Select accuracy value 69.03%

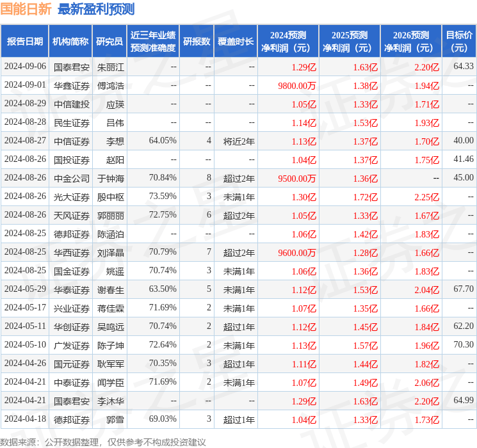[163, 419]
